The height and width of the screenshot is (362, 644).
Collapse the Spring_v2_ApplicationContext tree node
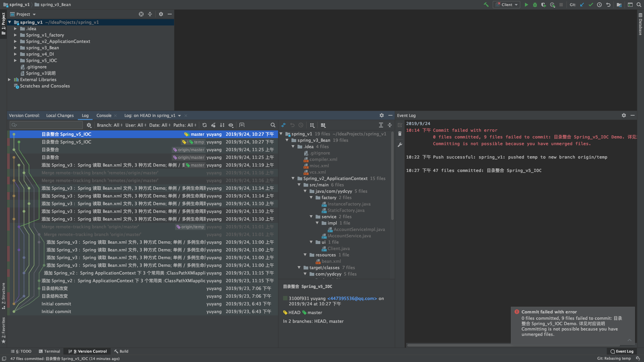click(293, 178)
